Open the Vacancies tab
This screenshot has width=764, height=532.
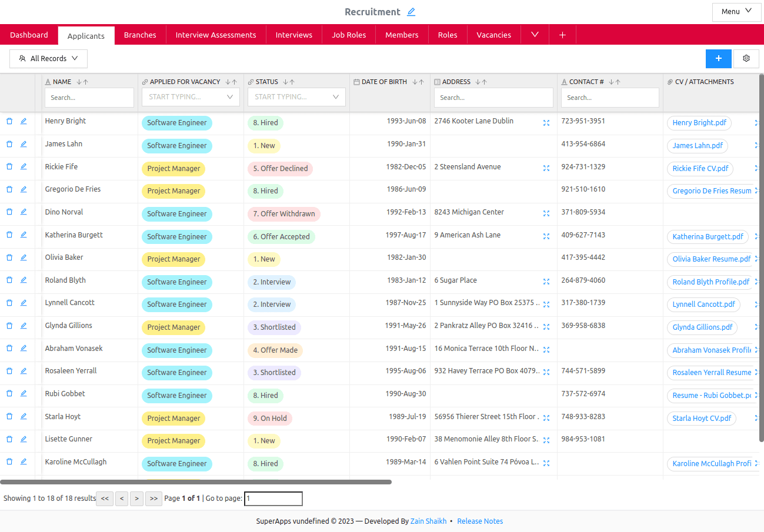click(x=493, y=35)
